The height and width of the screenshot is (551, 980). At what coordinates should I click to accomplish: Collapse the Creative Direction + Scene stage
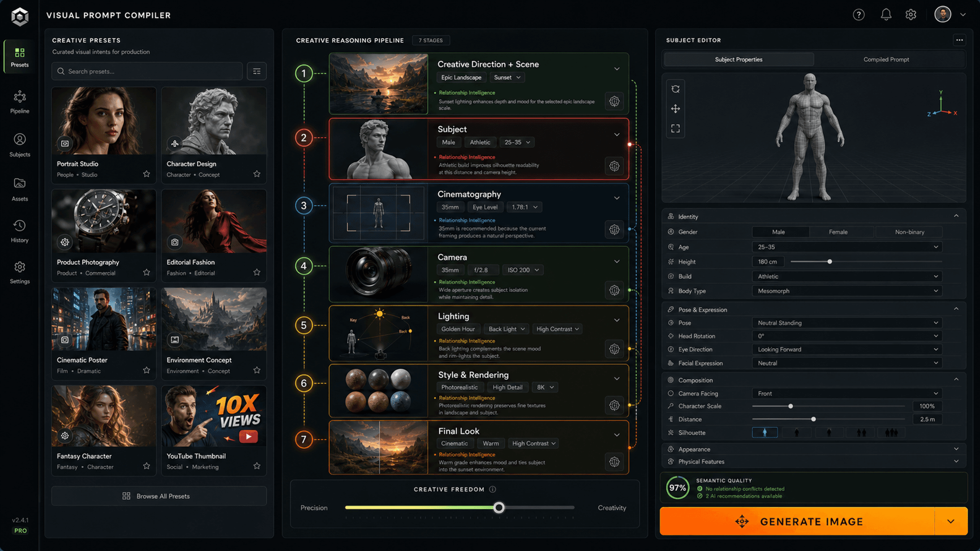click(x=617, y=69)
